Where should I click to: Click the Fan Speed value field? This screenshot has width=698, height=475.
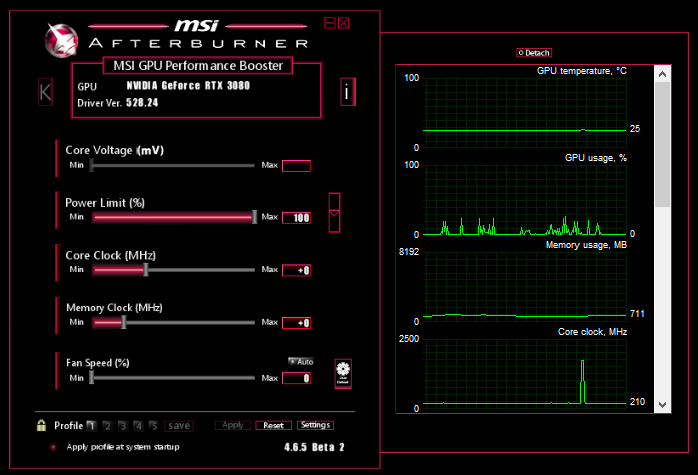pyautogui.click(x=296, y=378)
